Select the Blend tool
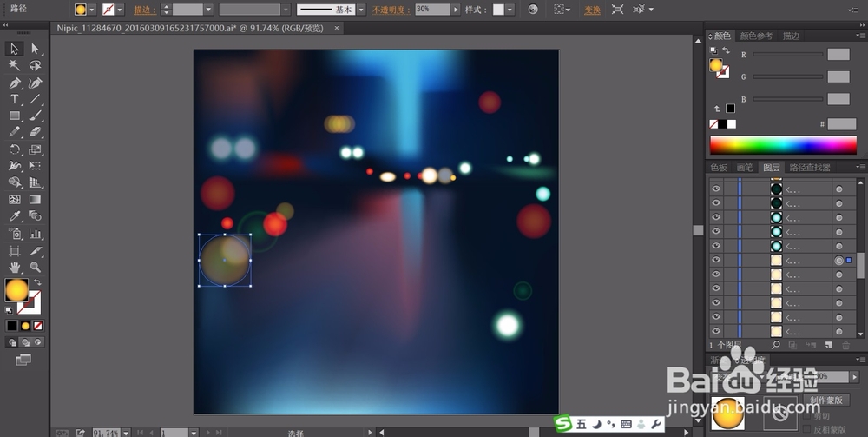868x437 pixels. point(36,216)
